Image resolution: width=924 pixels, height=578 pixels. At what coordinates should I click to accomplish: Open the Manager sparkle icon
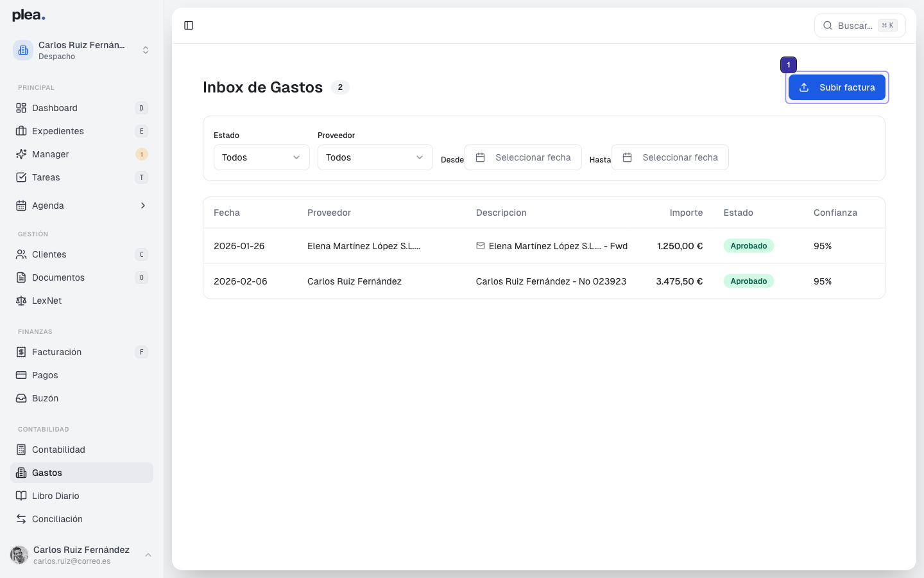21,154
